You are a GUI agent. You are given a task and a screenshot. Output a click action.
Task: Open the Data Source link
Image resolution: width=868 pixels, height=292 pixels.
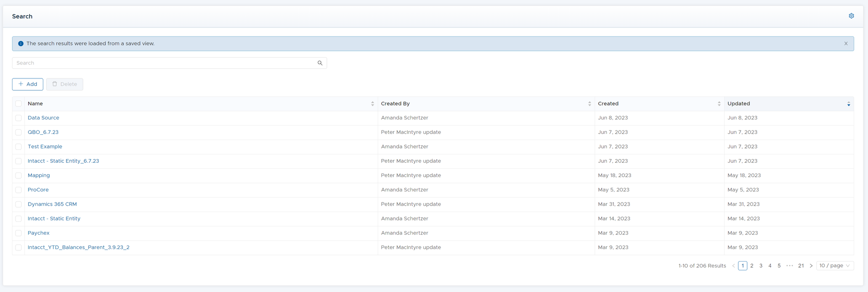point(43,118)
